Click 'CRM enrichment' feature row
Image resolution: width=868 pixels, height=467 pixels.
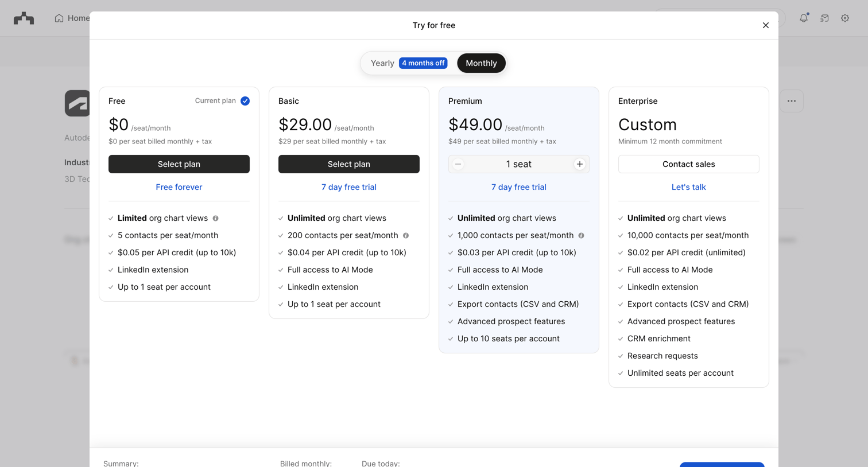coord(659,338)
